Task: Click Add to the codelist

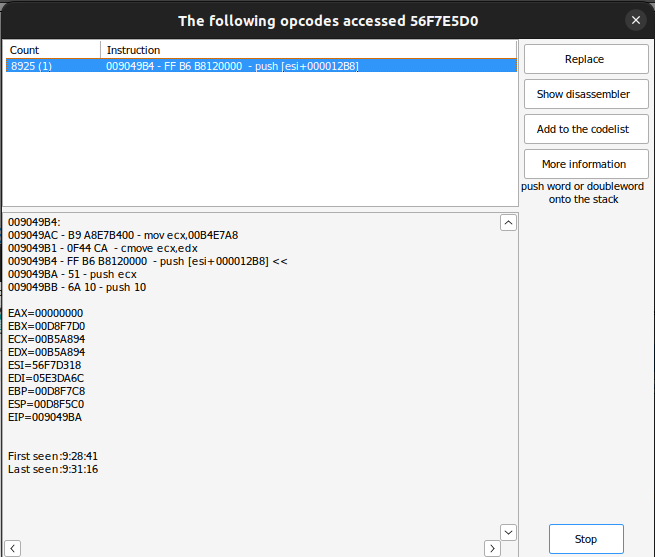Action: click(x=586, y=129)
